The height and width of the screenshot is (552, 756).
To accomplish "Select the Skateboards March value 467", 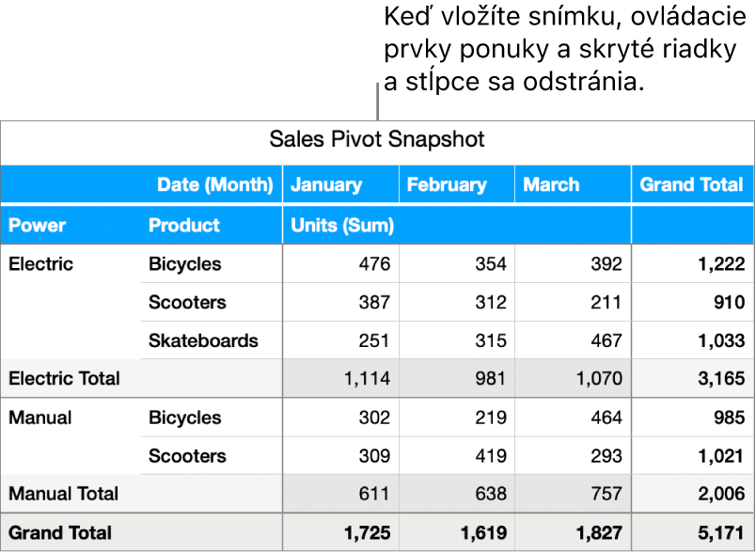I will click(605, 340).
